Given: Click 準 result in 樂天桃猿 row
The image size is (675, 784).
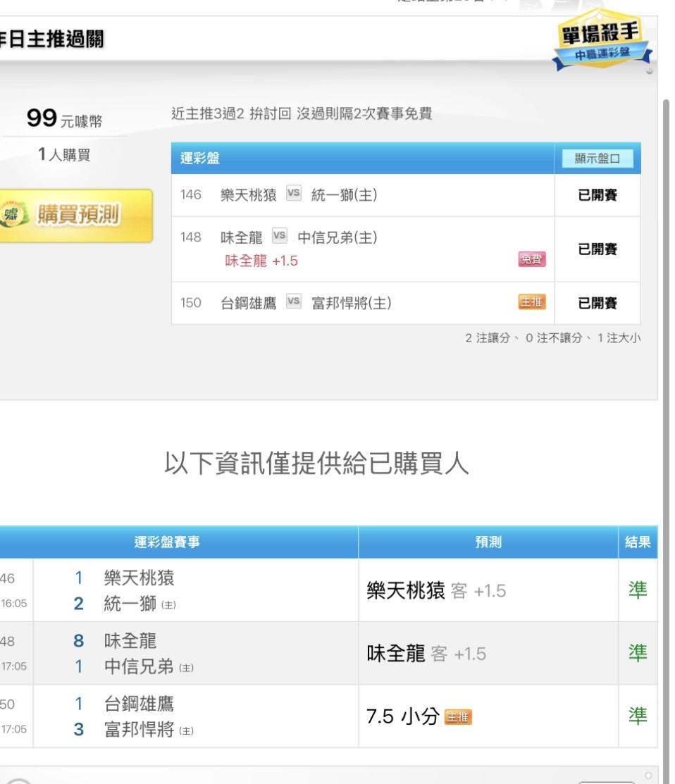Looking at the screenshot, I should (638, 590).
